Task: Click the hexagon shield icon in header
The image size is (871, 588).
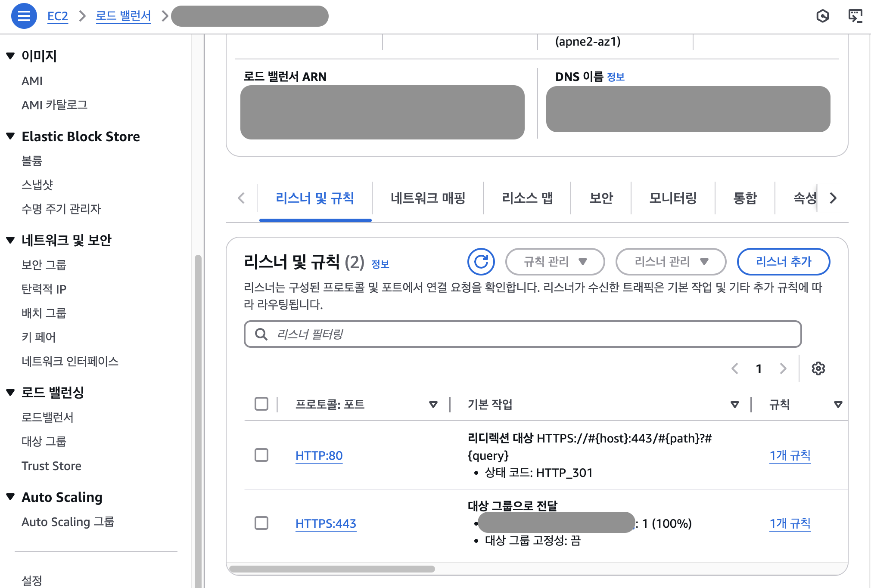Action: coord(823,16)
